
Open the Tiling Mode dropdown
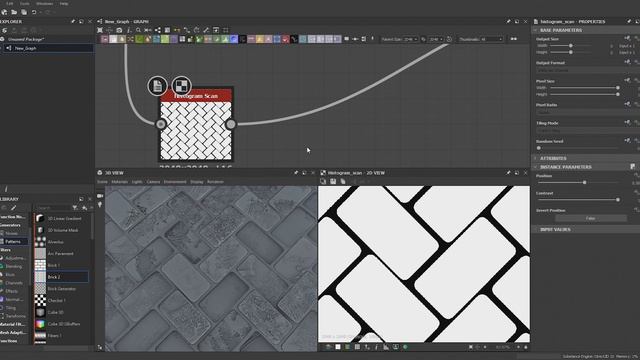point(588,130)
